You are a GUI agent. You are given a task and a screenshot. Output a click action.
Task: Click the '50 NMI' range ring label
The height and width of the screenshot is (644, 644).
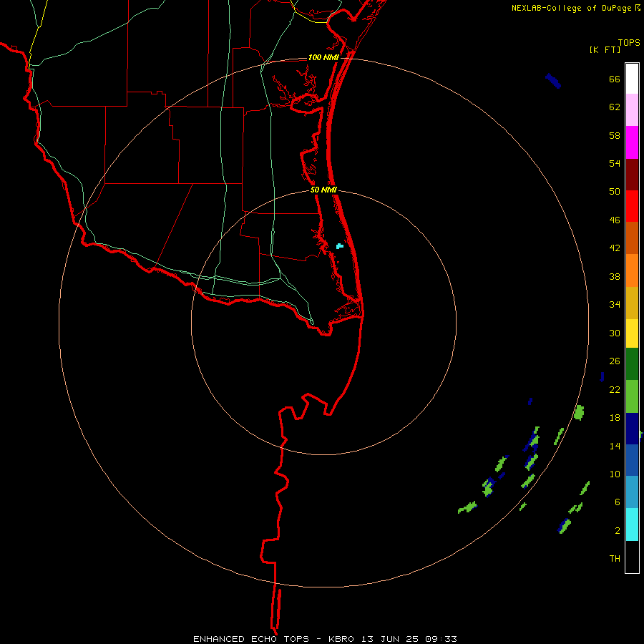tap(323, 190)
